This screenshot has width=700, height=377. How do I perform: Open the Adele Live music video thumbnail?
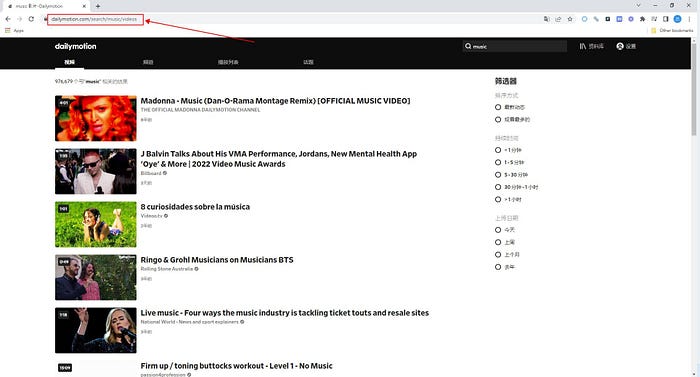pos(96,330)
